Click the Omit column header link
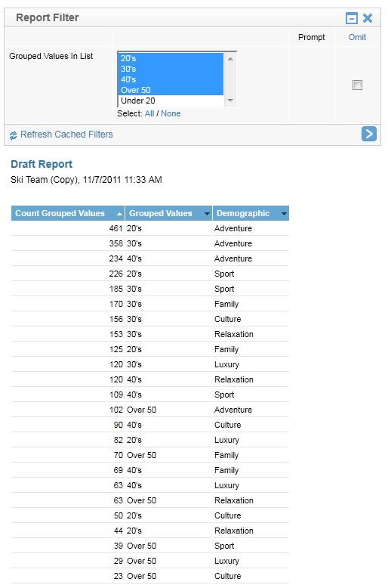This screenshot has height=588, width=388. pos(357,37)
